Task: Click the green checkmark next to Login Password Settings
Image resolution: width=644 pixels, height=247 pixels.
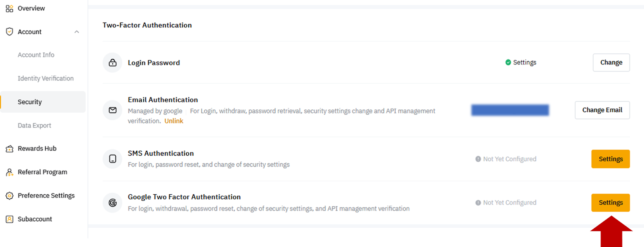Action: click(508, 62)
